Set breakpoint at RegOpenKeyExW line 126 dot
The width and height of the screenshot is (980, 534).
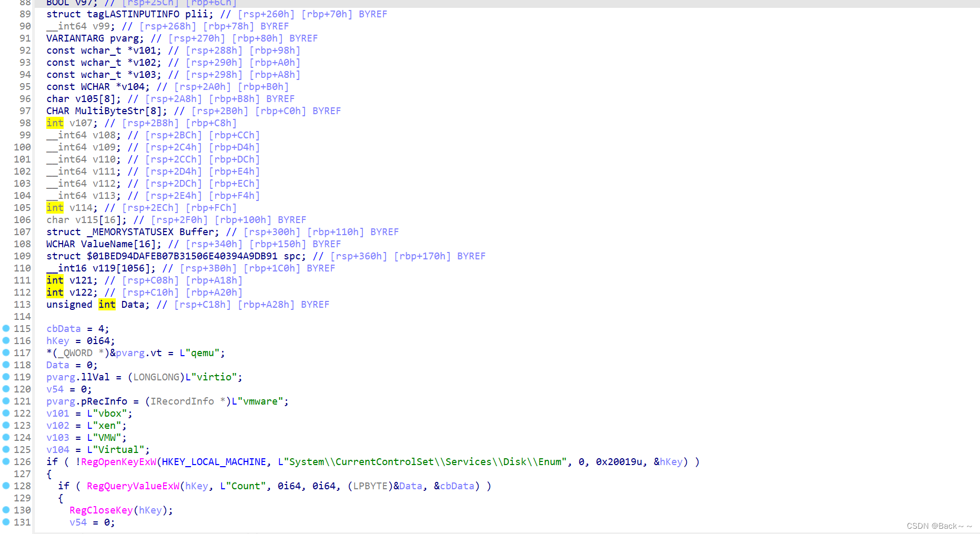click(6, 461)
